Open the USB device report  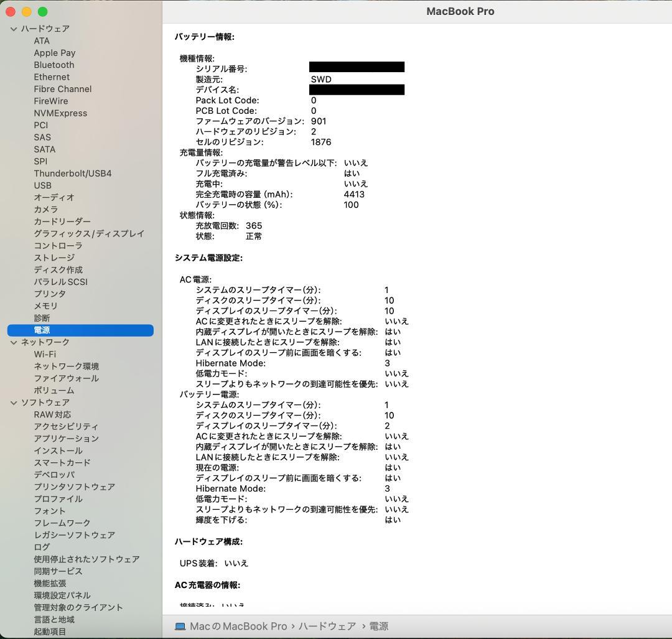tap(43, 185)
